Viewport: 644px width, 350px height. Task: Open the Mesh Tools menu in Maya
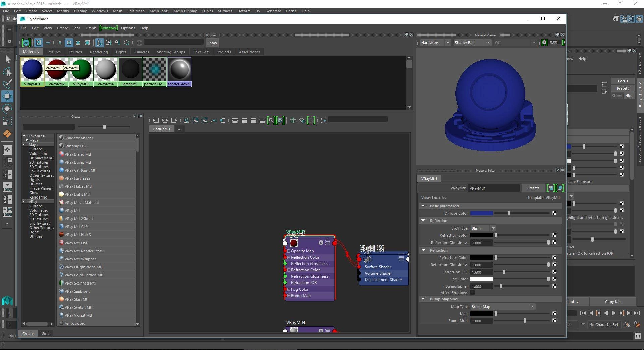[159, 11]
